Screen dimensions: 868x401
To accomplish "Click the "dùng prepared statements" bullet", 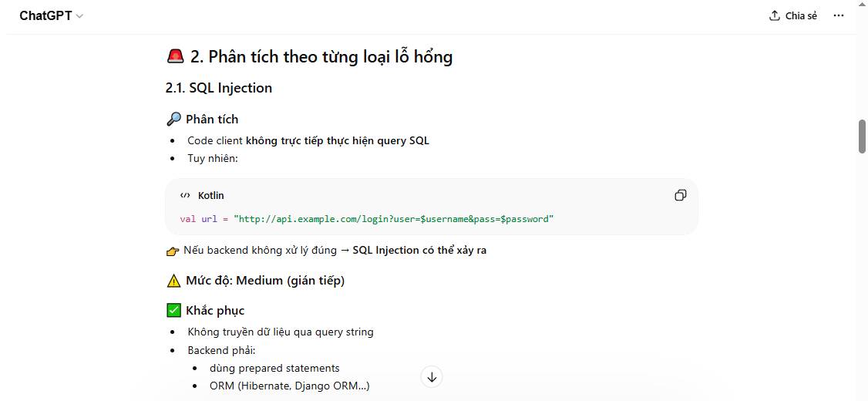I will coord(274,368).
